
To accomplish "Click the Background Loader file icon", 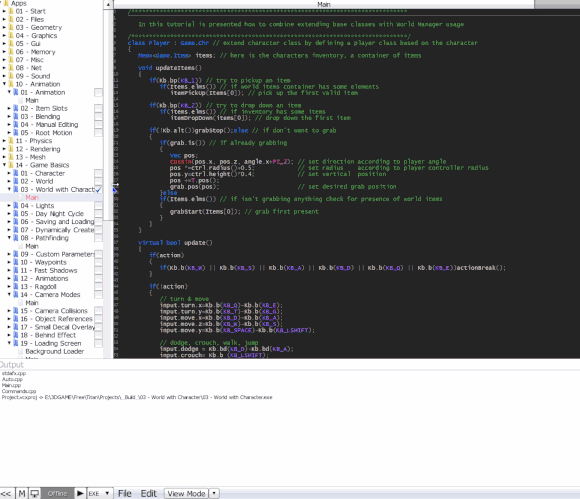I will [21, 351].
